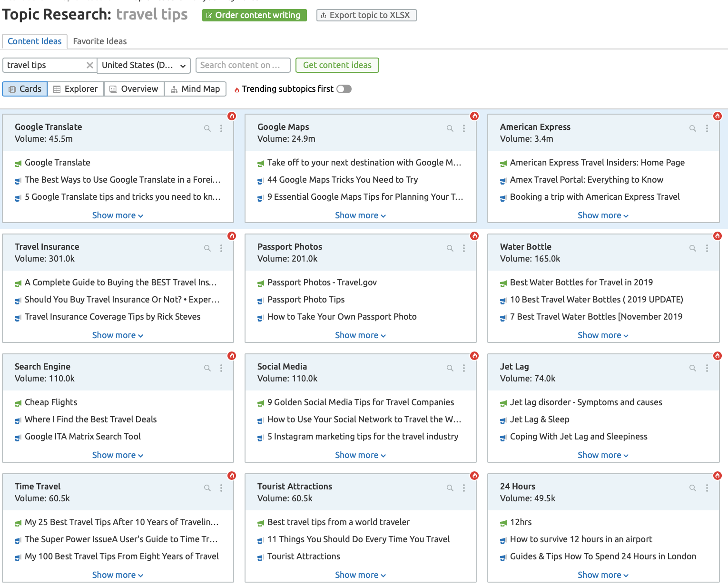Image resolution: width=728 pixels, height=585 pixels.
Task: Click trending flame badge on Google Maps card
Action: 474,116
